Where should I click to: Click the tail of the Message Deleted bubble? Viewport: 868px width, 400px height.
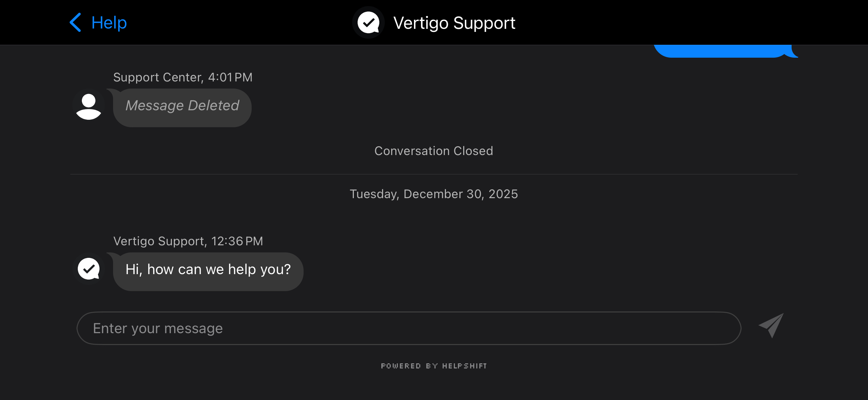(112, 91)
